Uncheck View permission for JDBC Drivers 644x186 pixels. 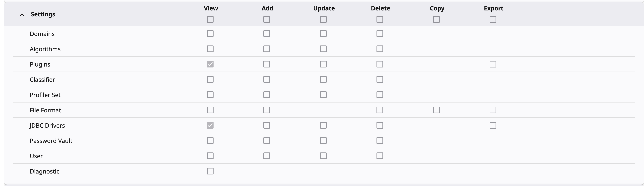click(x=210, y=125)
